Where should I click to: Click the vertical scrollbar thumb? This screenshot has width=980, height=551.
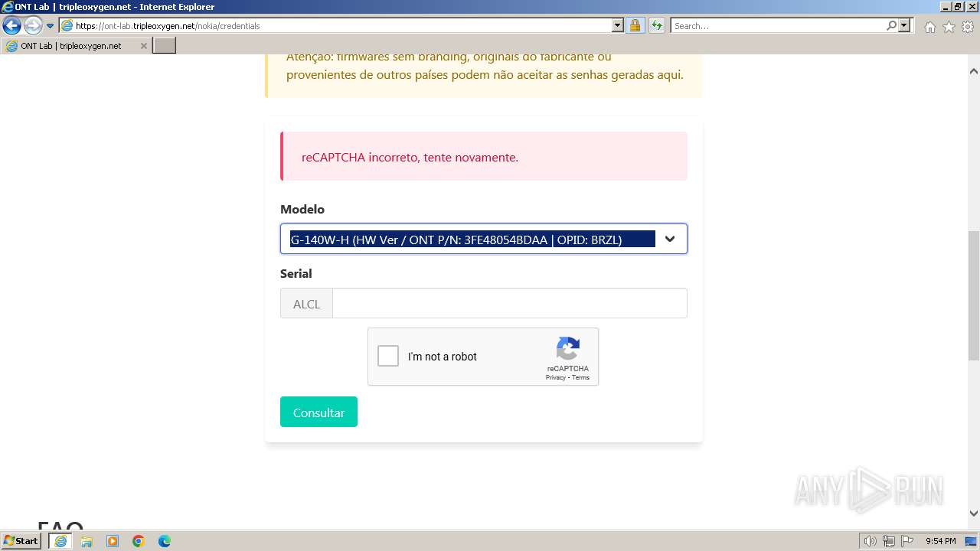[x=974, y=294]
